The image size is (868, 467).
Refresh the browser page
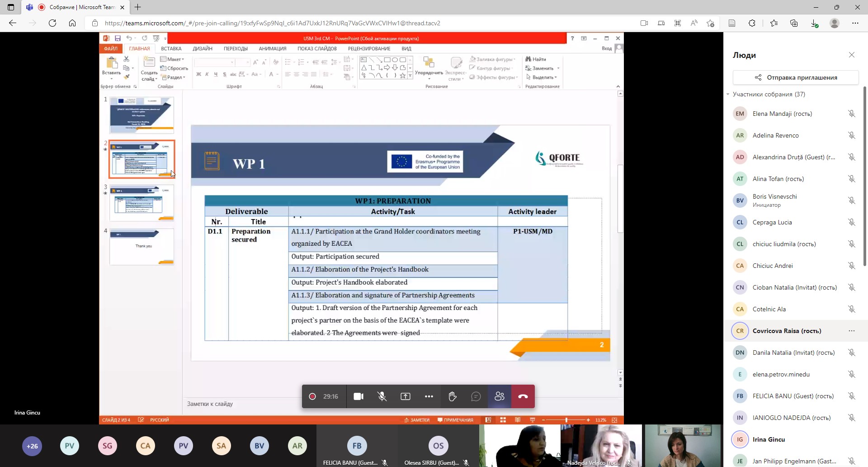point(52,23)
